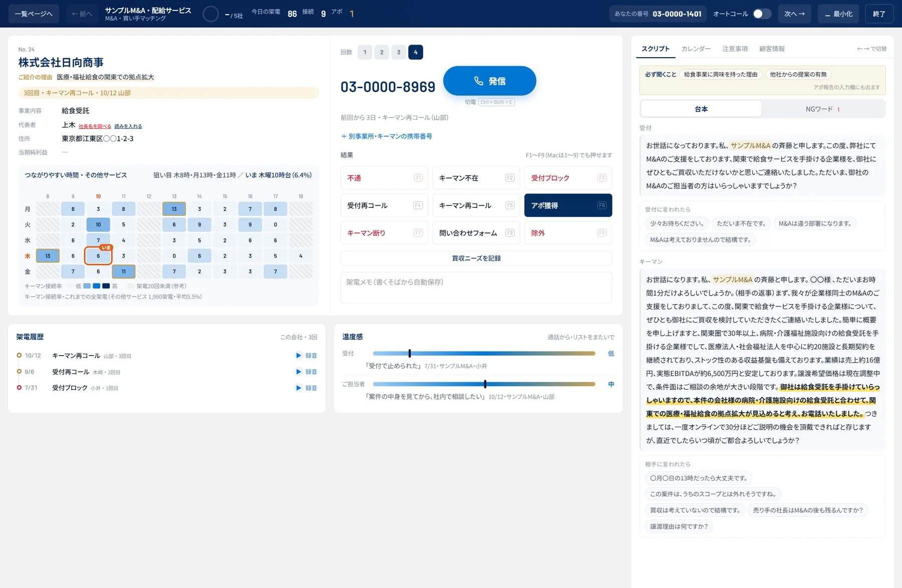Image resolution: width=902 pixels, height=588 pixels.
Task: Click 買収ニーズを記録 button
Action: (476, 258)
